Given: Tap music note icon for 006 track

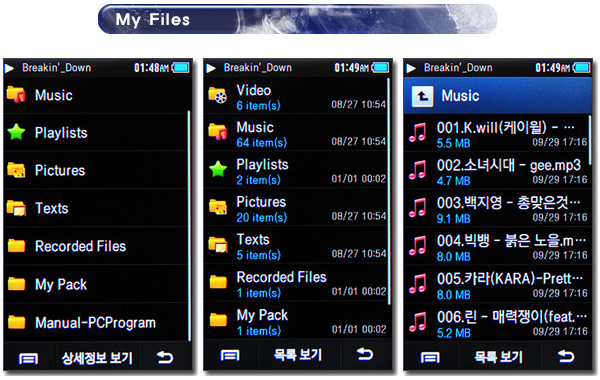Looking at the screenshot, I should 417,322.
